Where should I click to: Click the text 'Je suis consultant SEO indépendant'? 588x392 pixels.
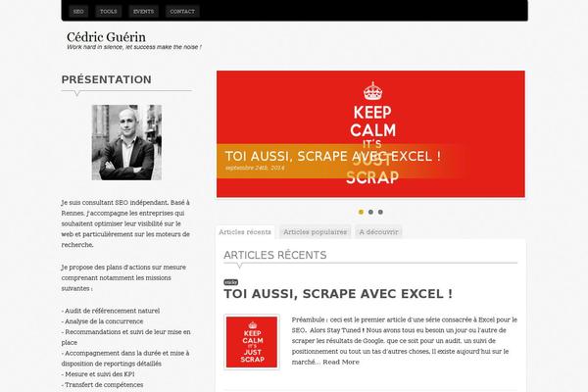[115, 203]
